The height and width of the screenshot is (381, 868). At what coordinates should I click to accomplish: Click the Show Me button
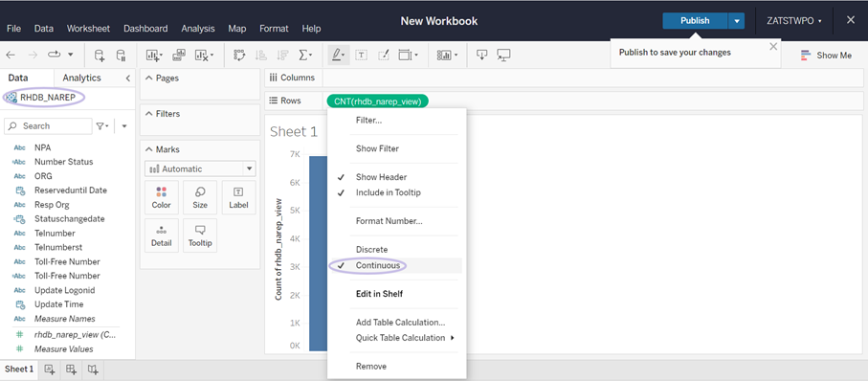pos(827,56)
